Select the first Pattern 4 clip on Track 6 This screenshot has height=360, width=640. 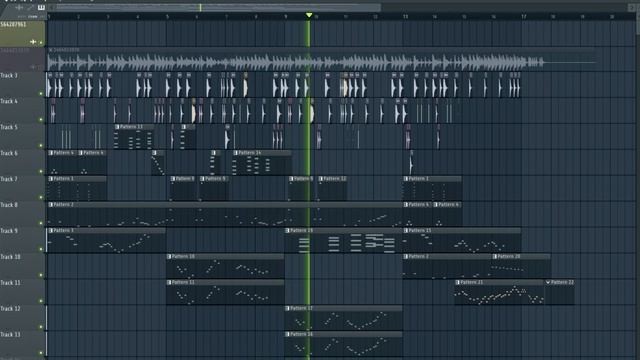(x=62, y=163)
